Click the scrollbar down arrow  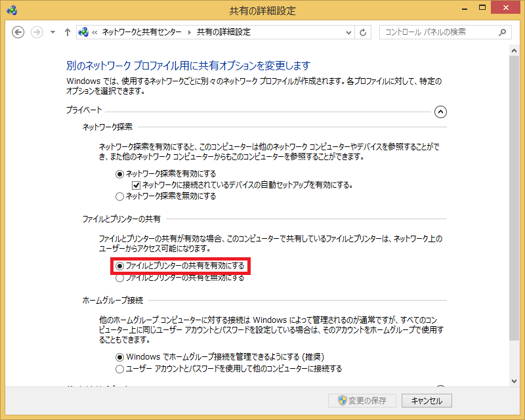click(x=514, y=381)
